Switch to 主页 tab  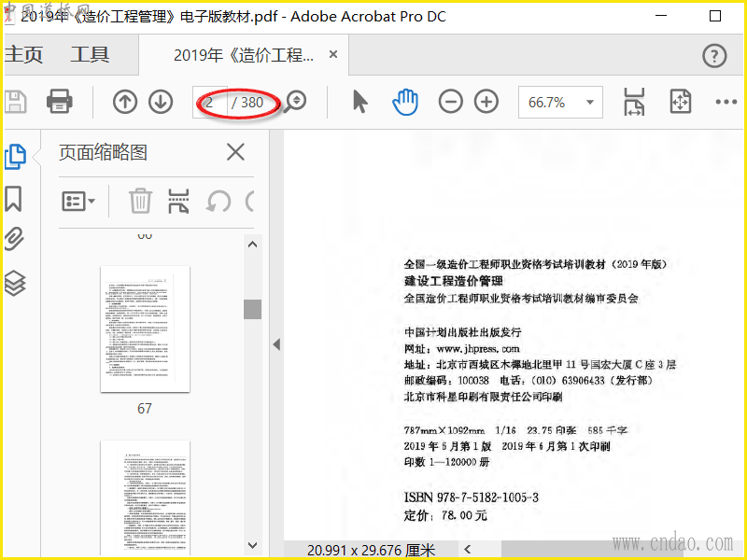pos(24,55)
